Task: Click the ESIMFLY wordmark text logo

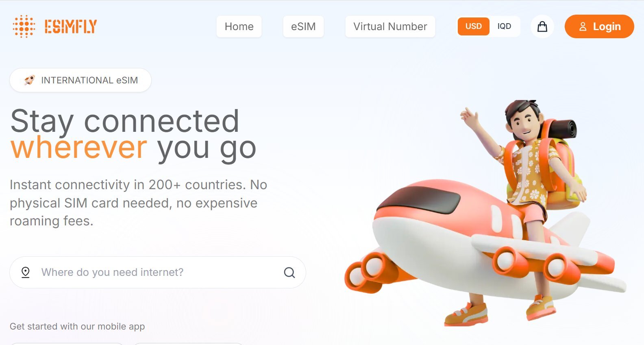Action: 71,26
